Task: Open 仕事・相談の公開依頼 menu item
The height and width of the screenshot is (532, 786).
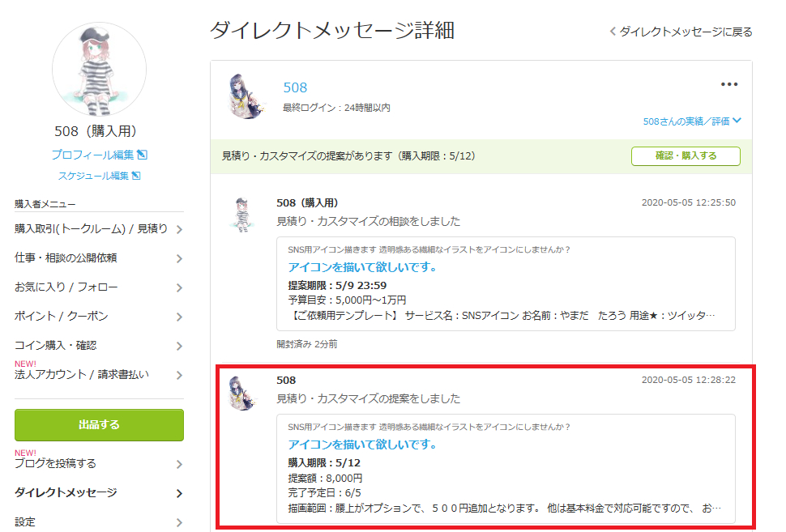Action: pos(99,258)
